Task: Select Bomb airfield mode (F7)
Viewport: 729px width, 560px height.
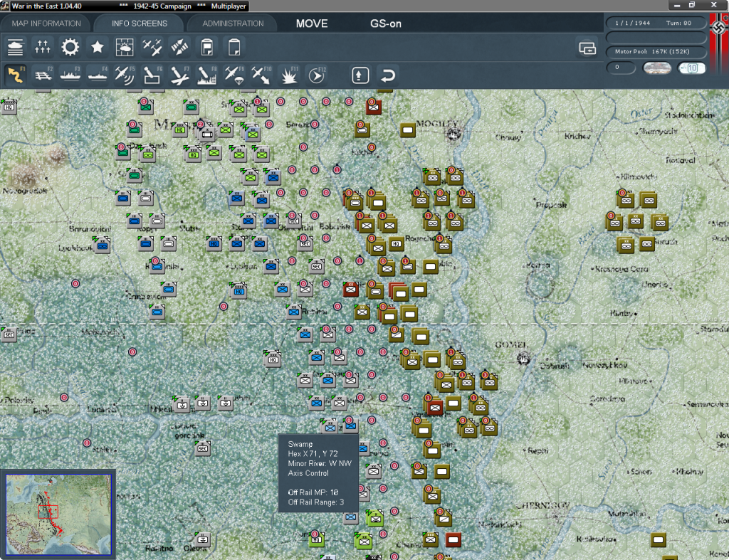Action: (x=179, y=75)
